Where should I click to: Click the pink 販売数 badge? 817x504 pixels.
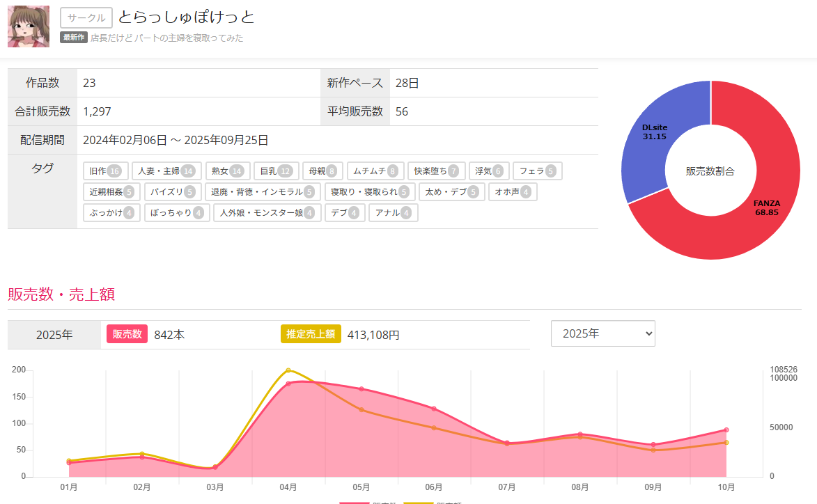pyautogui.click(x=127, y=334)
